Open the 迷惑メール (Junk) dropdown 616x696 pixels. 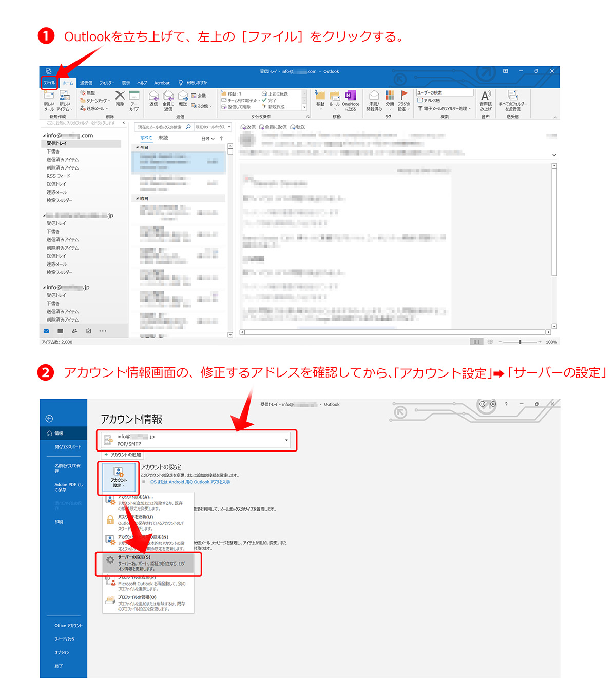point(94,108)
